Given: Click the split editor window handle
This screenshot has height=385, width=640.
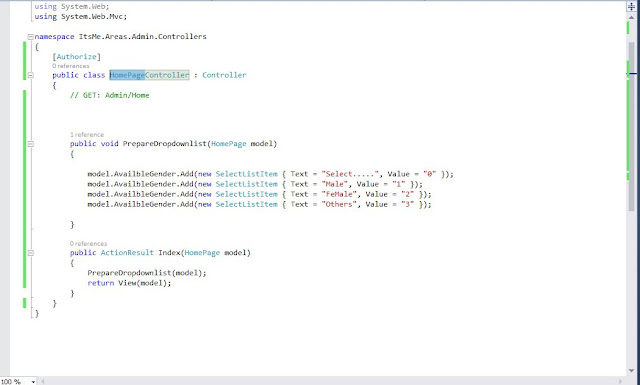Looking at the screenshot, I should click(631, 6).
